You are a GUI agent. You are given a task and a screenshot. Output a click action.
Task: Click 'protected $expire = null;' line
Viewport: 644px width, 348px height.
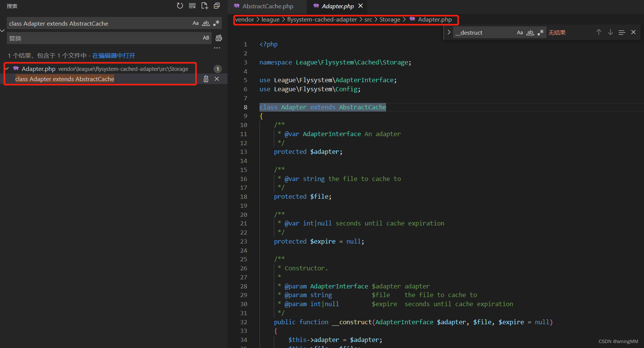click(319, 241)
